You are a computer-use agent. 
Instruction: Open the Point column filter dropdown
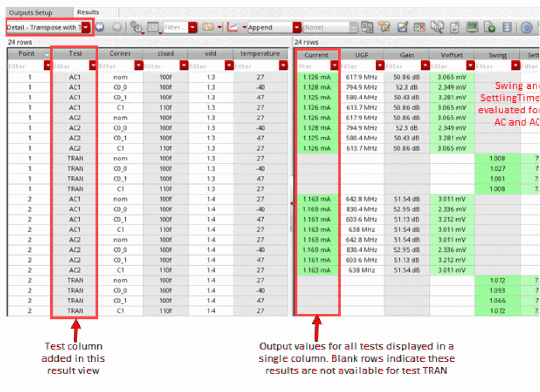tap(48, 65)
